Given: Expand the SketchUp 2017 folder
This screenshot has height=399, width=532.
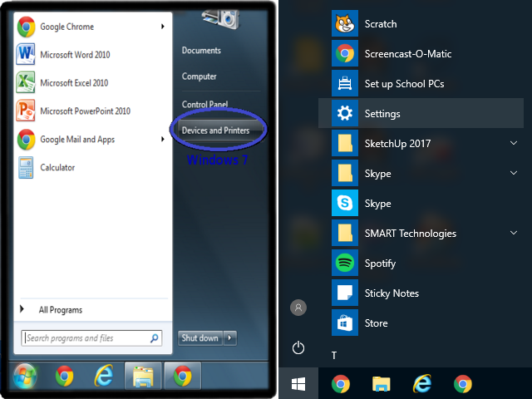Looking at the screenshot, I should pos(514,144).
